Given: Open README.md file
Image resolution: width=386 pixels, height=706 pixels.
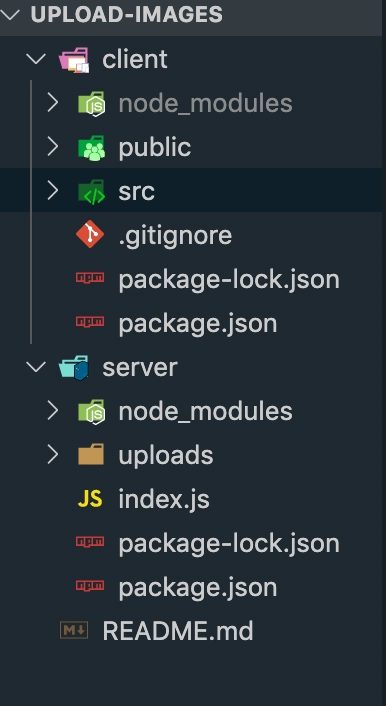Looking at the screenshot, I should [178, 631].
